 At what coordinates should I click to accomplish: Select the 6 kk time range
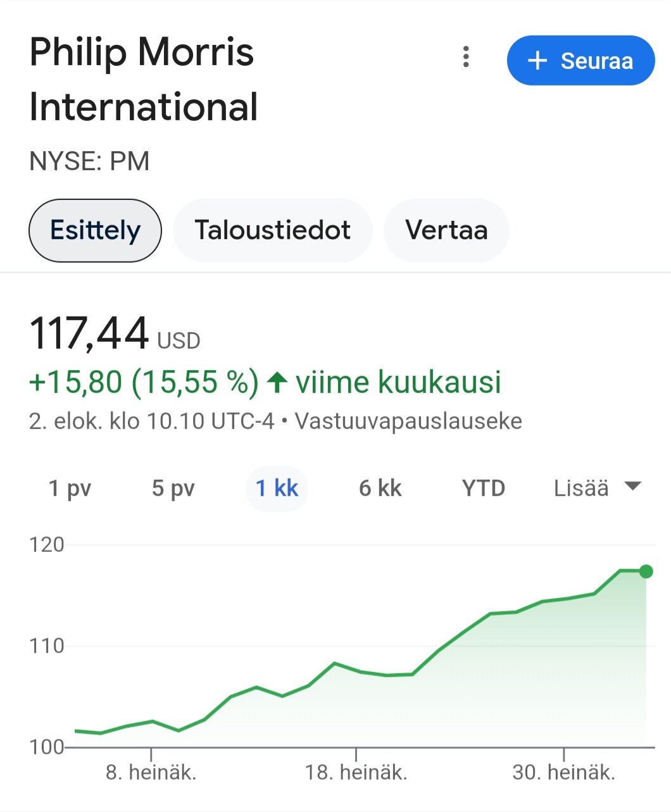(x=380, y=489)
